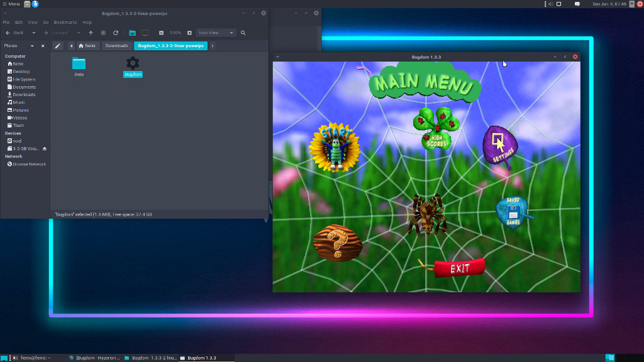Launch the file manager from the top panel
This screenshot has height=362, width=644.
(x=27, y=4)
